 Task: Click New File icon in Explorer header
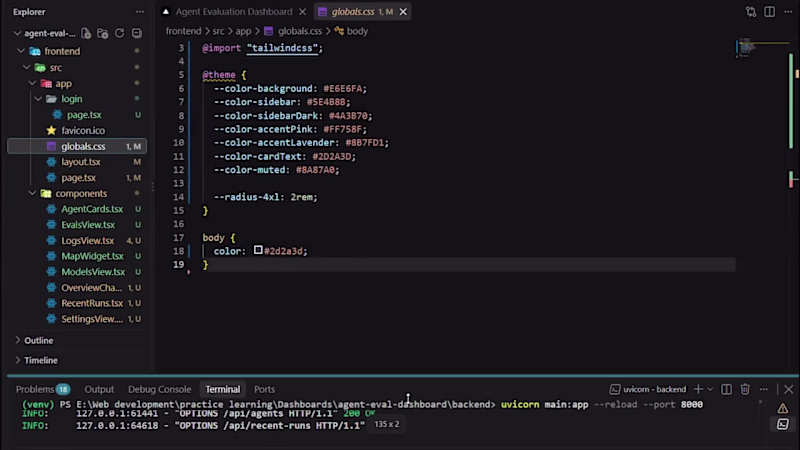(86, 34)
